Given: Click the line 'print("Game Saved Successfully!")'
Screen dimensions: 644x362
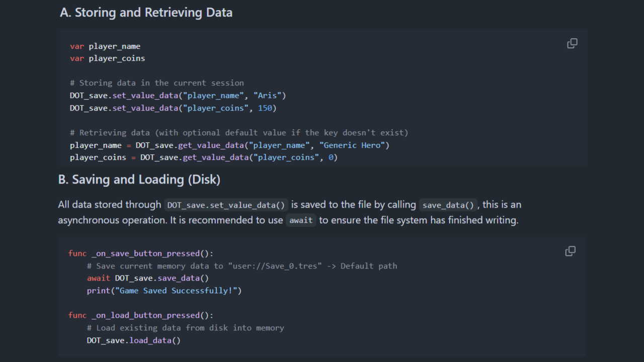Looking at the screenshot, I should coord(164,291).
